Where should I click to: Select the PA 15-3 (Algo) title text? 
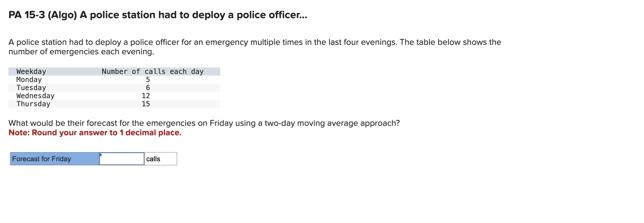(x=157, y=15)
